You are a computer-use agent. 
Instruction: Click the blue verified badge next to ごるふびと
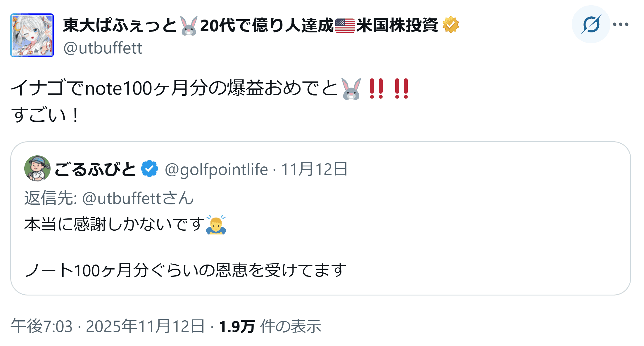[x=149, y=169]
